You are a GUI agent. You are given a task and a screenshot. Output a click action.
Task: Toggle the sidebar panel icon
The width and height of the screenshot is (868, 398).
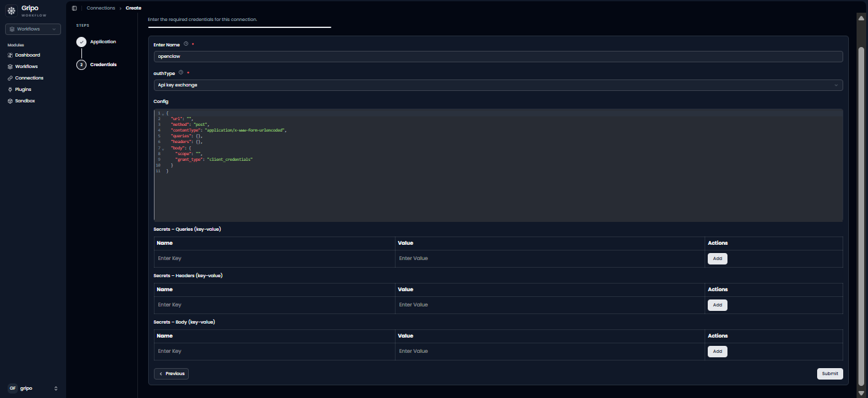pyautogui.click(x=74, y=8)
